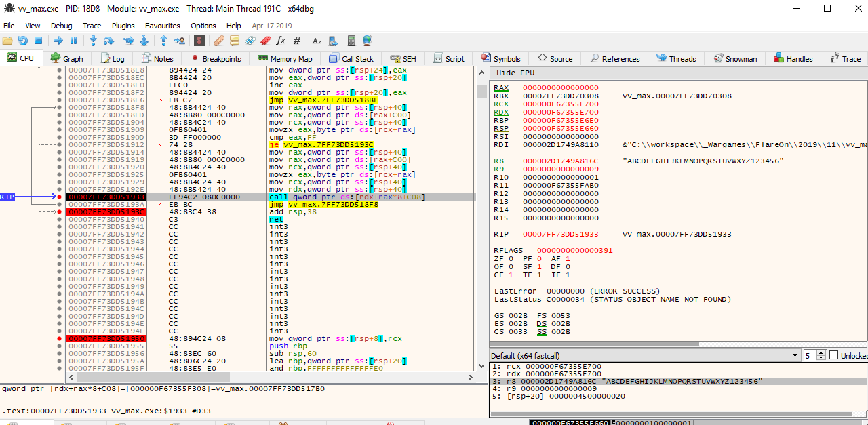
Task: Run to user code
Action: pyautogui.click(x=179, y=41)
